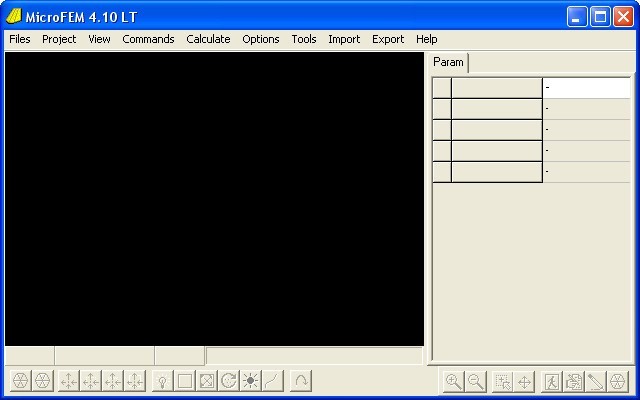Select the pan four-way arrow tool
Image resolution: width=640 pixels, height=400 pixels.
click(x=524, y=382)
